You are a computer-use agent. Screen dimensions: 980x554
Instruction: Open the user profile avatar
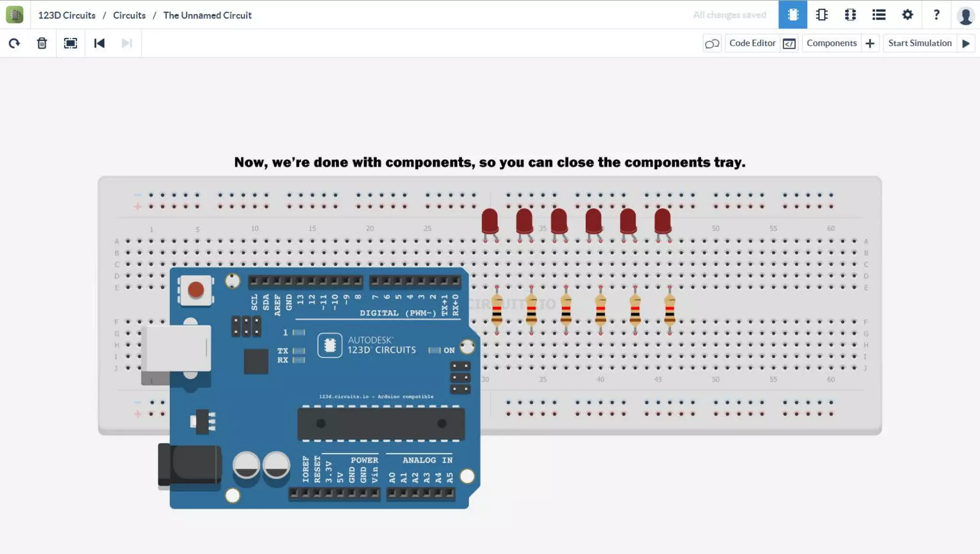coord(966,16)
